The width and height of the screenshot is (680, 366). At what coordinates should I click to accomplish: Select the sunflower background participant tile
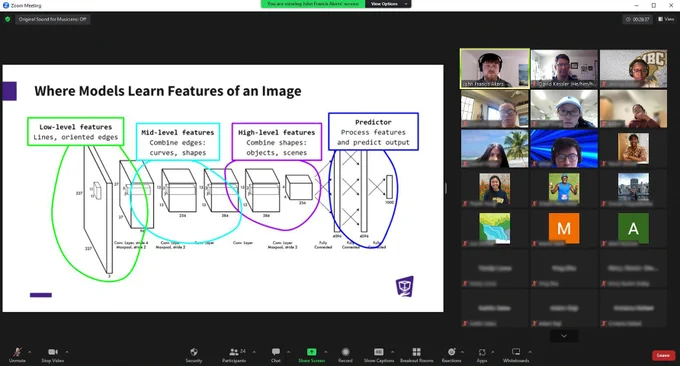pos(494,188)
